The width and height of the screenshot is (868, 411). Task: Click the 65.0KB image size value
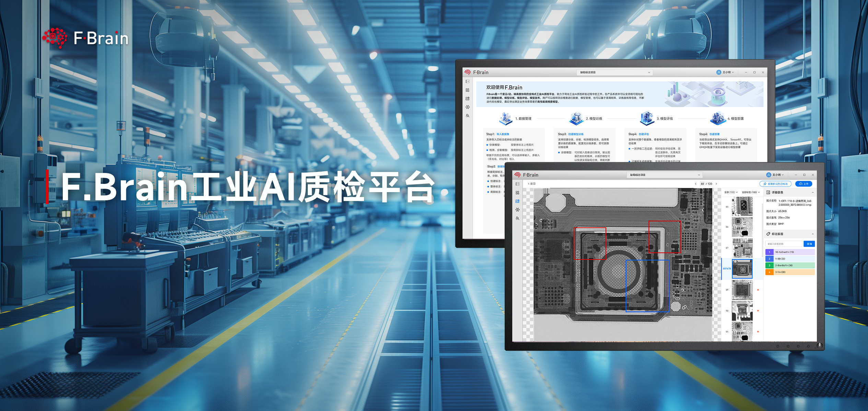[x=782, y=211]
